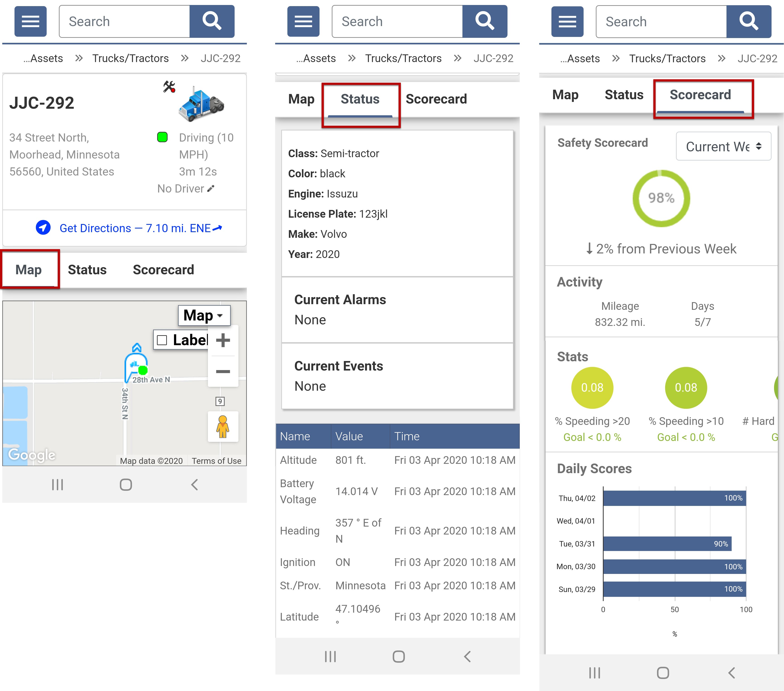Screen dimensions: 784x691
Task: Zoom out on the map
Action: pyautogui.click(x=223, y=371)
